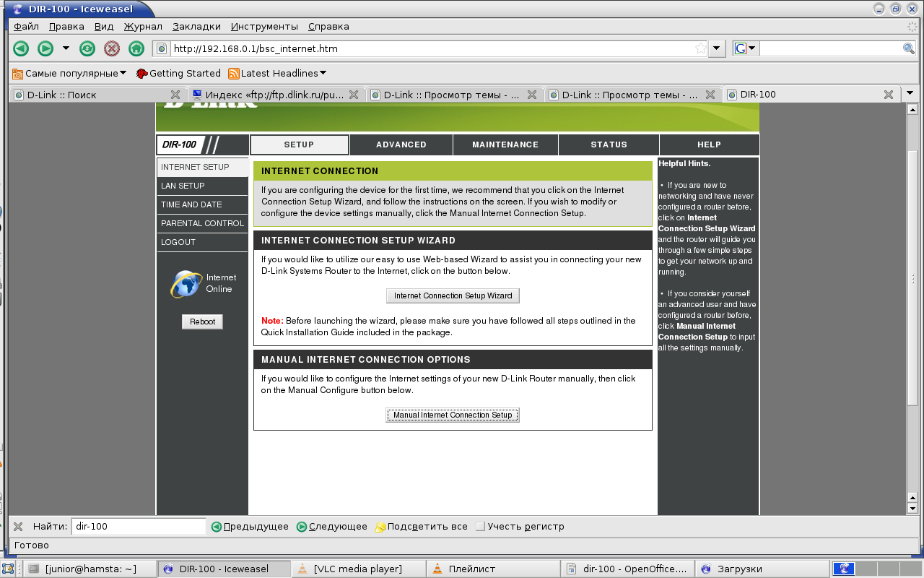Click LOGOUT in the sidebar
The image size is (924, 578).
[x=202, y=242]
